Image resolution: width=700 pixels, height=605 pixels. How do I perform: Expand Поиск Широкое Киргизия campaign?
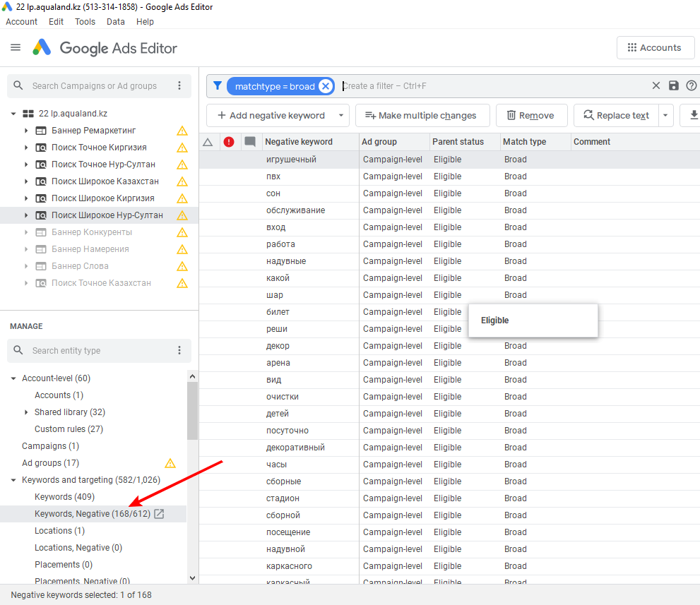(x=26, y=198)
